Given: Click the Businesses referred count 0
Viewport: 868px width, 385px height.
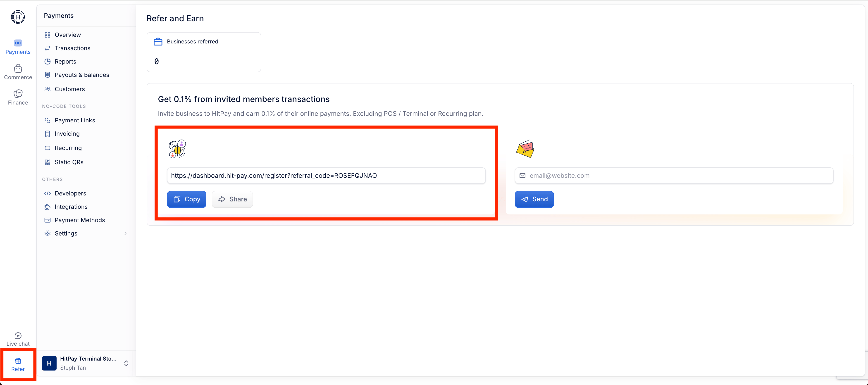Looking at the screenshot, I should (x=157, y=61).
